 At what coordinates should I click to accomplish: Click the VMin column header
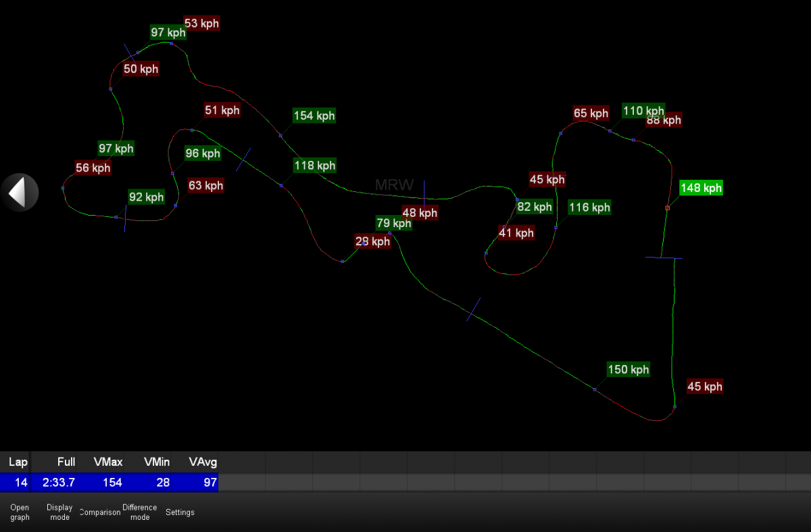pos(157,462)
